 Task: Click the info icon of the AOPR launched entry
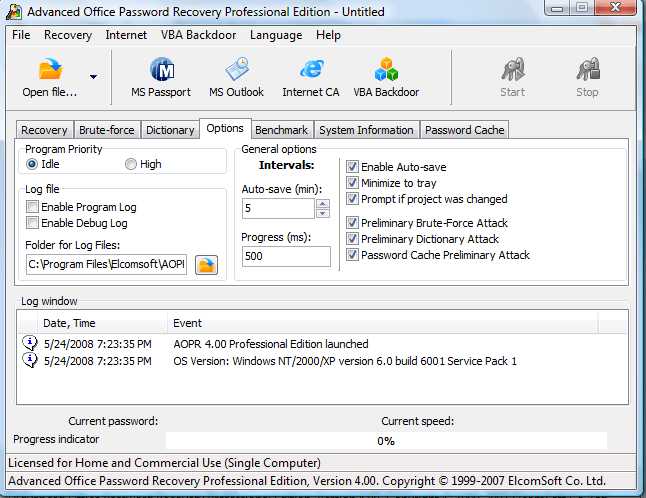(30, 342)
